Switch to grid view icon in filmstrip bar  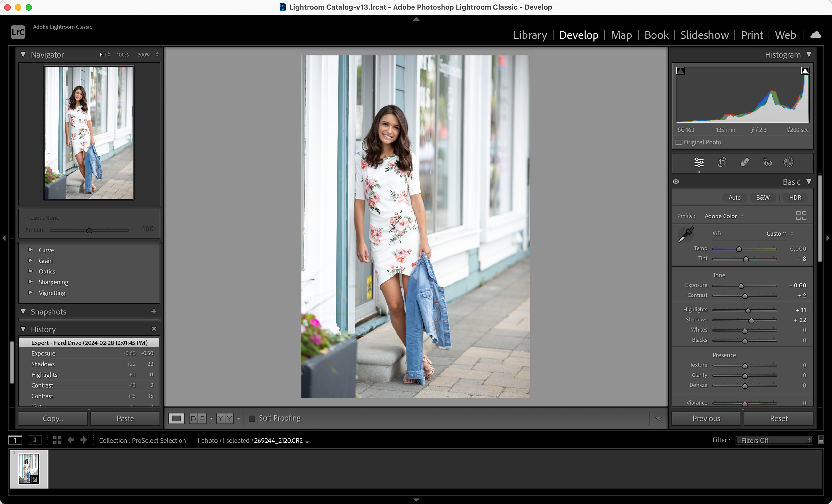57,440
